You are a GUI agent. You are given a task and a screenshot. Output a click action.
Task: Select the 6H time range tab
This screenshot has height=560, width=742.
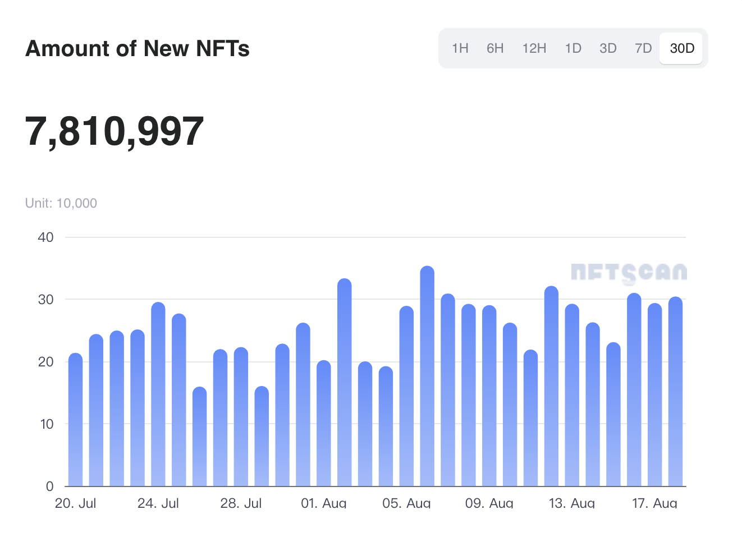coord(494,48)
